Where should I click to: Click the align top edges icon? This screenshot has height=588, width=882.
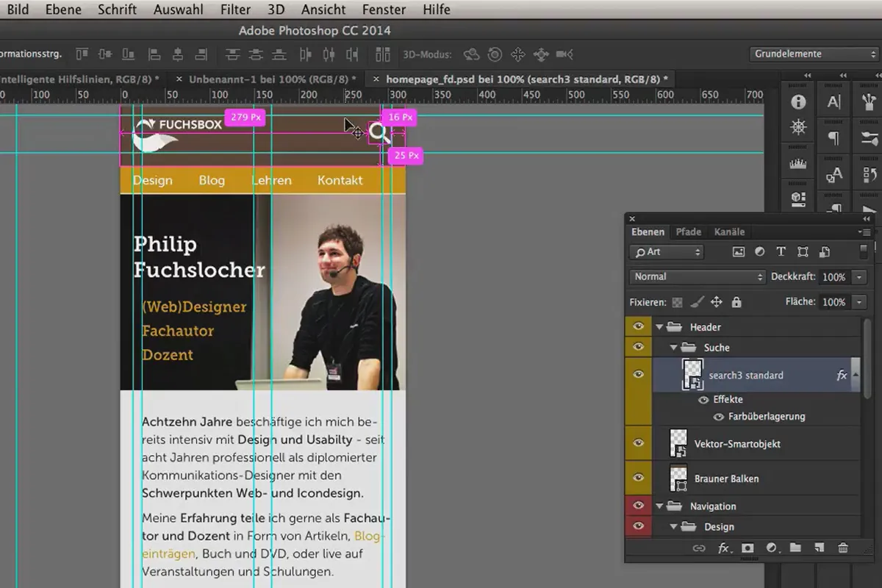coord(82,54)
